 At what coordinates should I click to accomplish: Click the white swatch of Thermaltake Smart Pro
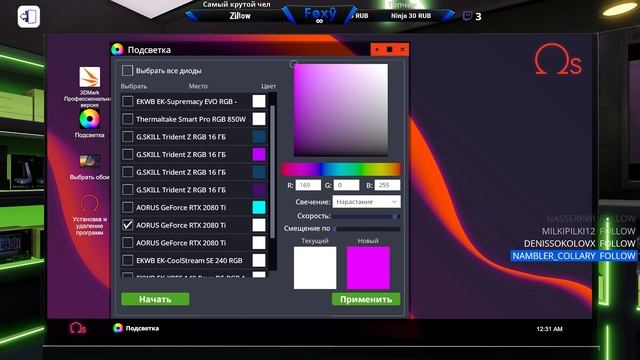259,119
